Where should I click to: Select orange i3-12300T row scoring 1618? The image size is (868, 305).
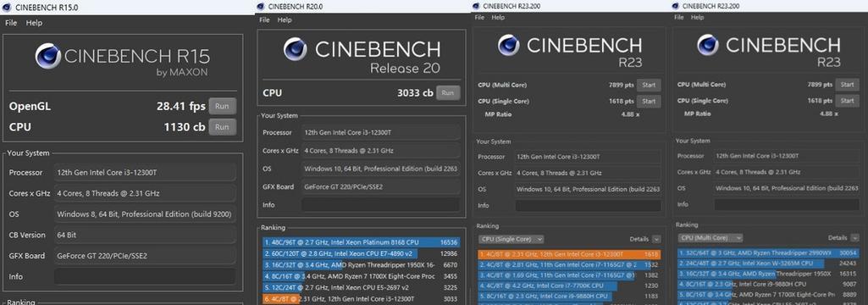tap(569, 255)
